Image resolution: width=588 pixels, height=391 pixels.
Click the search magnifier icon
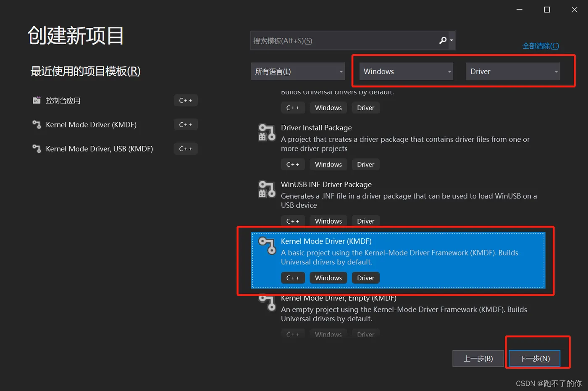443,40
